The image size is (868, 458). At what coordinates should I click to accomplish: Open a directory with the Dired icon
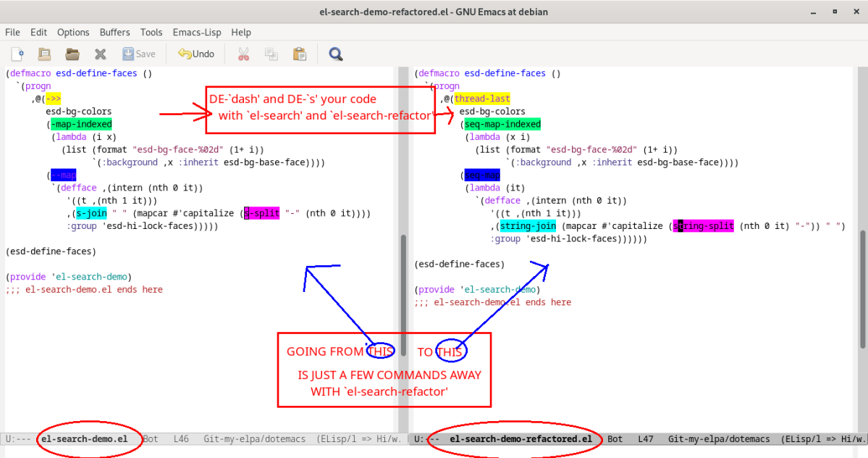pyautogui.click(x=44, y=54)
